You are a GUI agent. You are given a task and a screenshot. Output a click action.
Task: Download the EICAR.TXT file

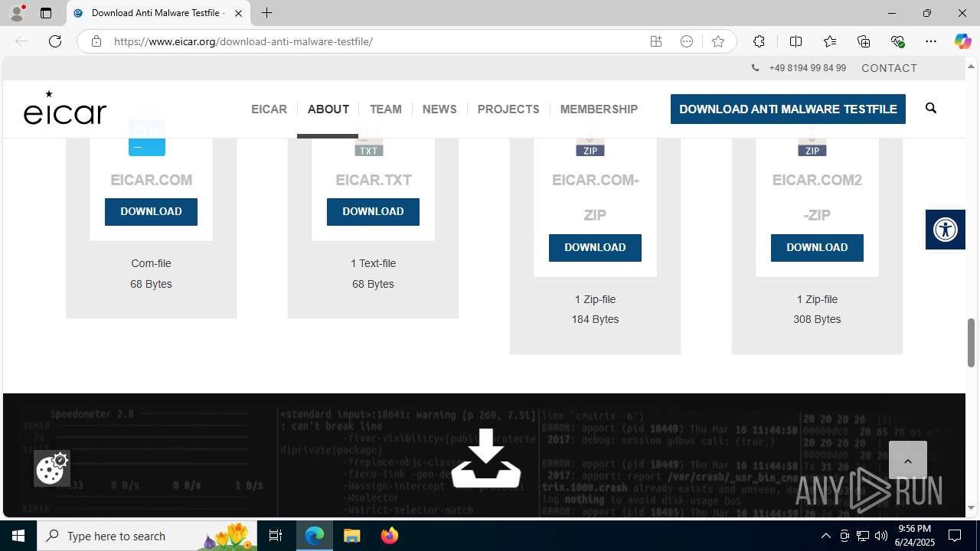373,212
